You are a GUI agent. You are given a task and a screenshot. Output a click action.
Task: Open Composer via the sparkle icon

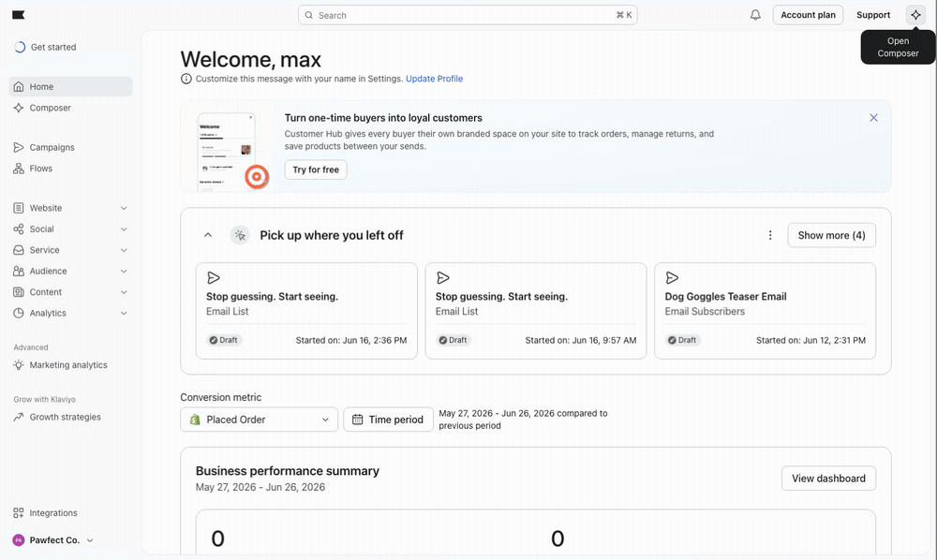pos(915,15)
